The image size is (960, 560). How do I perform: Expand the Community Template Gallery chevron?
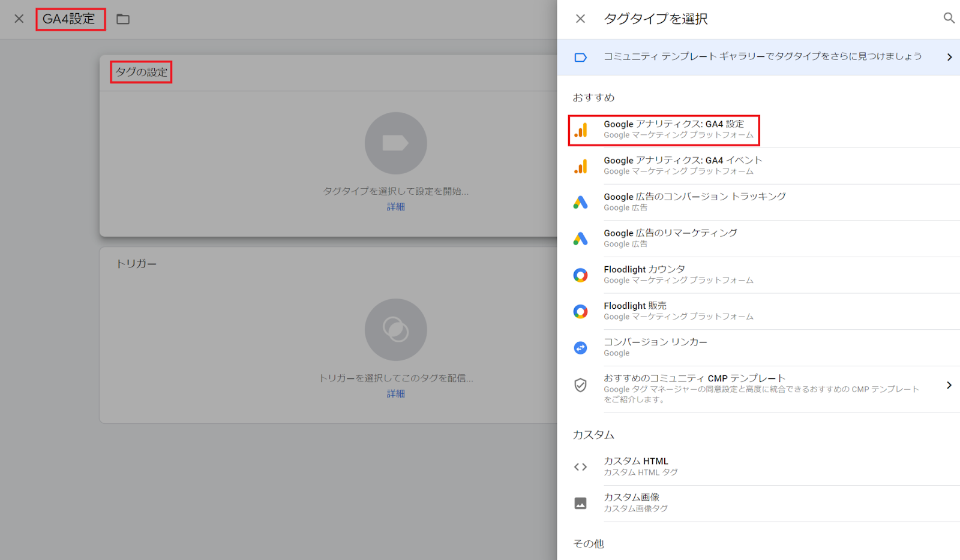[x=949, y=57]
